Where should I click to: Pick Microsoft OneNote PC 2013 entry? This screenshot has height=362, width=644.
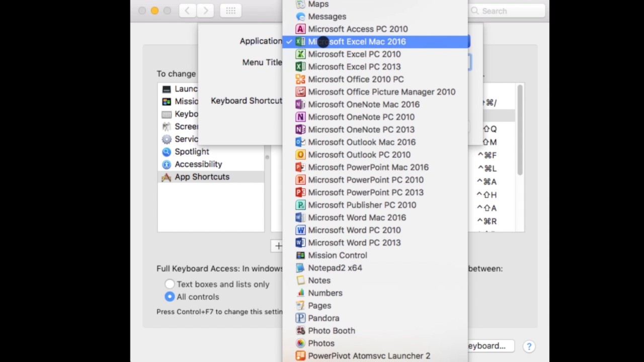[x=375, y=130]
